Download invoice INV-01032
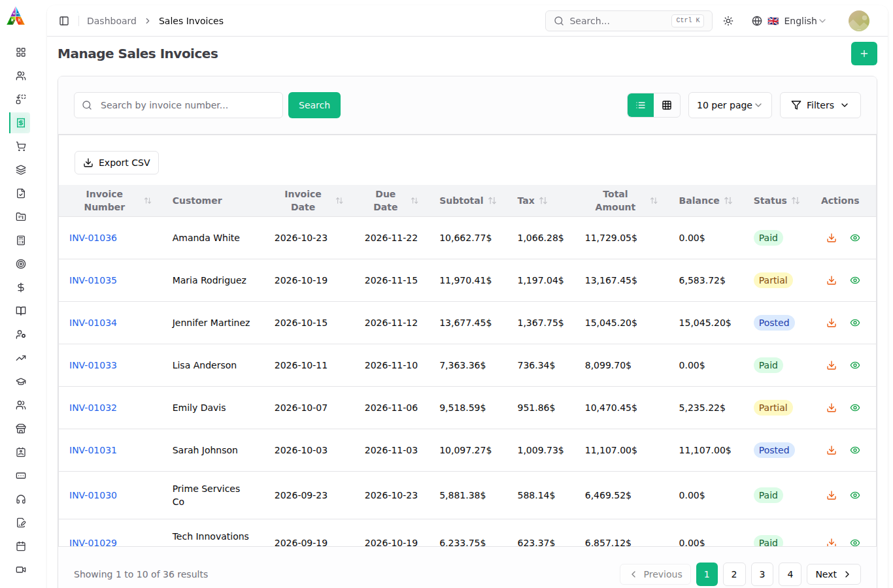The width and height of the screenshot is (893, 588). tap(832, 408)
